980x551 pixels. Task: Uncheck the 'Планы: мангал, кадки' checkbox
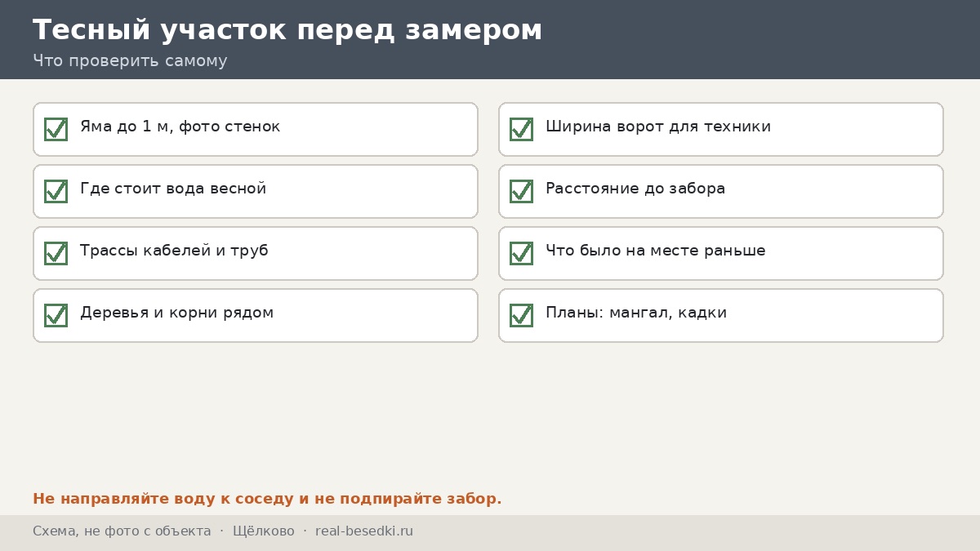(x=521, y=315)
